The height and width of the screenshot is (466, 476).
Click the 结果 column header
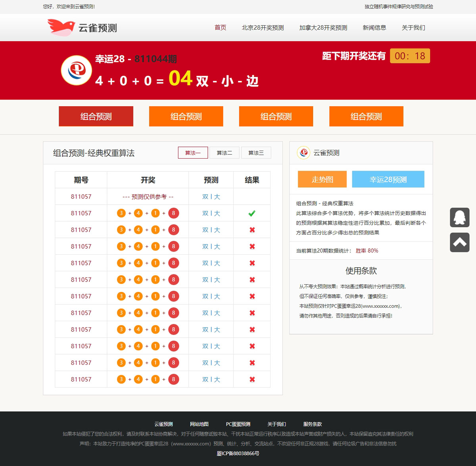coord(252,180)
